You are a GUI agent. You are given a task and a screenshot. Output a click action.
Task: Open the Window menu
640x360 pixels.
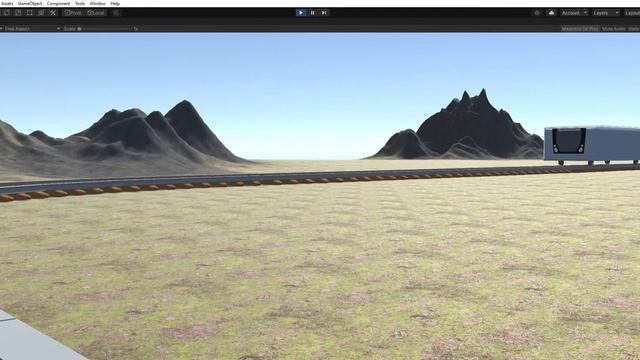point(98,3)
